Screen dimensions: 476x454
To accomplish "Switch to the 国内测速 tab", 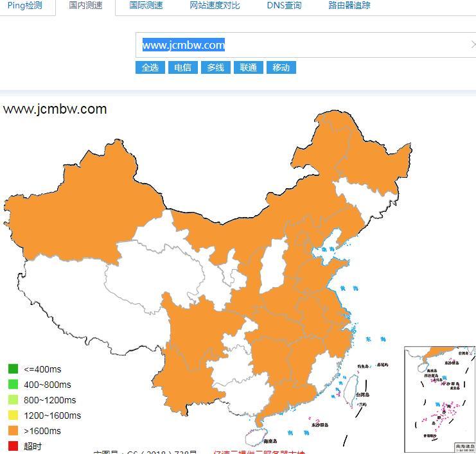I will tap(85, 5).
